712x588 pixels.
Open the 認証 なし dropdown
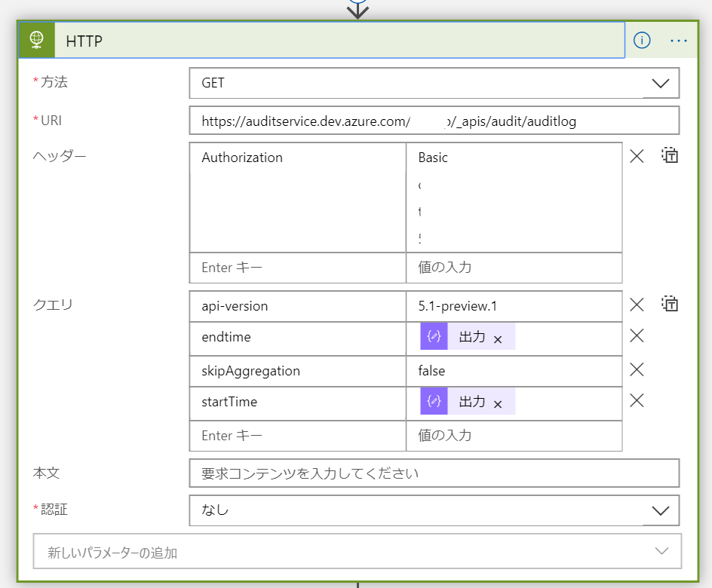434,510
